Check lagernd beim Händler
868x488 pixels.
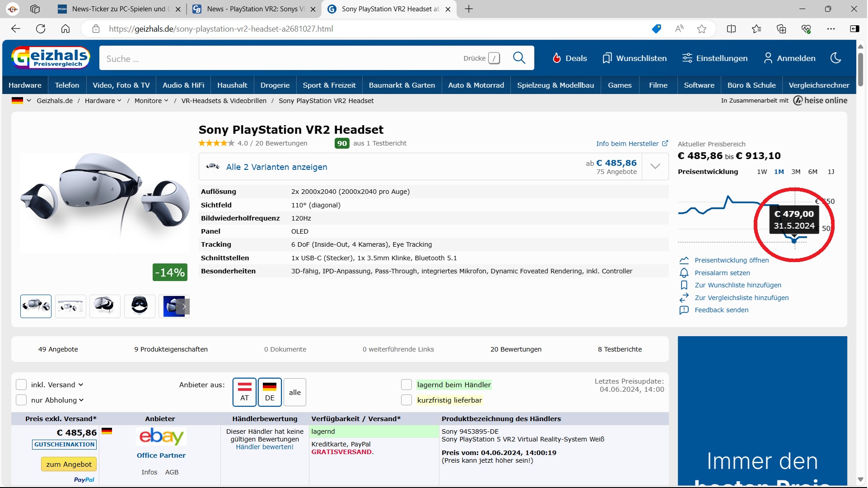(406, 385)
